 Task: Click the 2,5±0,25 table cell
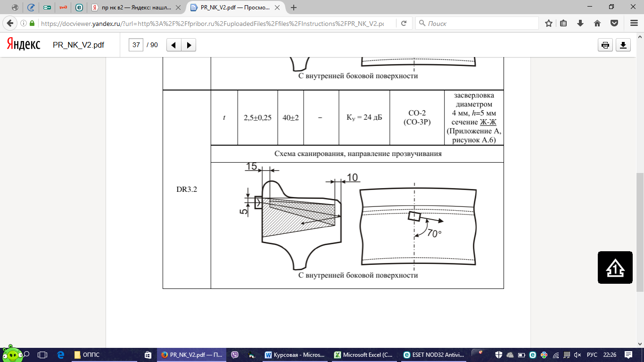pyautogui.click(x=257, y=118)
